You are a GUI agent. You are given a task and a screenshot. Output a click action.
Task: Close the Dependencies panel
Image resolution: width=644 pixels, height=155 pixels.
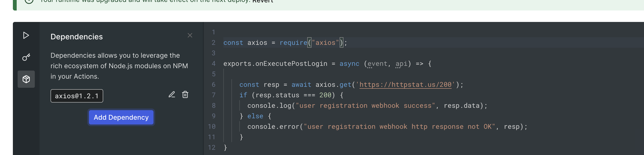click(190, 35)
